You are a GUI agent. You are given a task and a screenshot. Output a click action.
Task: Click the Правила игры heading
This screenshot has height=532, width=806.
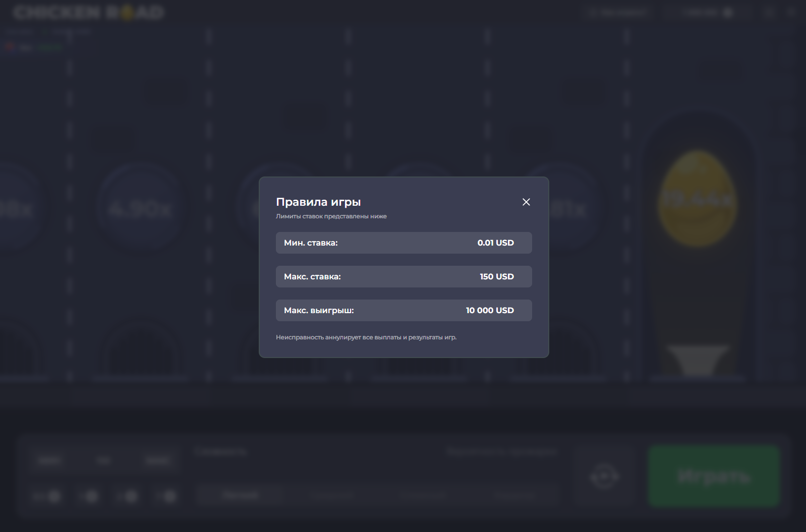pyautogui.click(x=318, y=202)
